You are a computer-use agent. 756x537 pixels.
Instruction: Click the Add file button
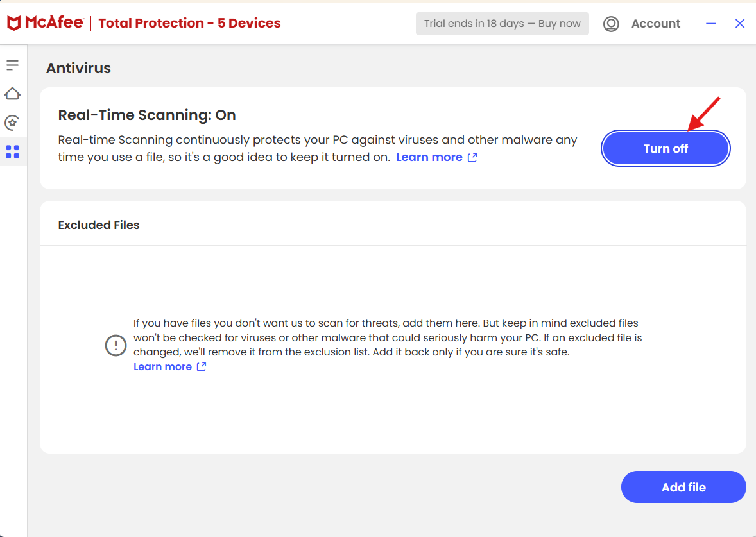pos(683,487)
